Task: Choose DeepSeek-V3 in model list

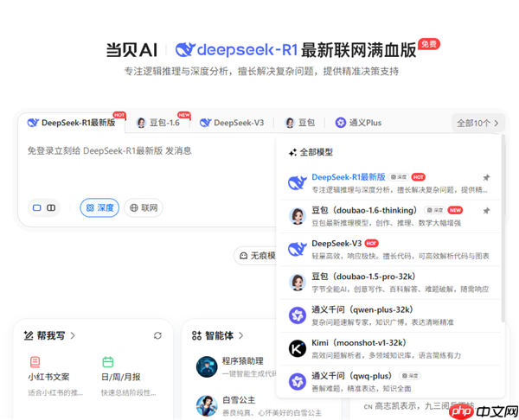Action: pyautogui.click(x=391, y=250)
